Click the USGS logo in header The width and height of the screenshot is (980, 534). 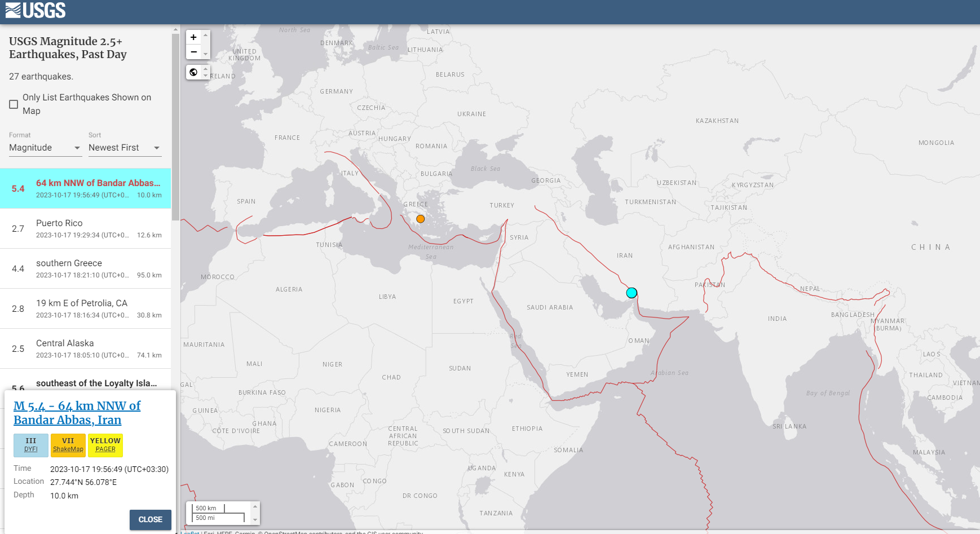coord(36,10)
